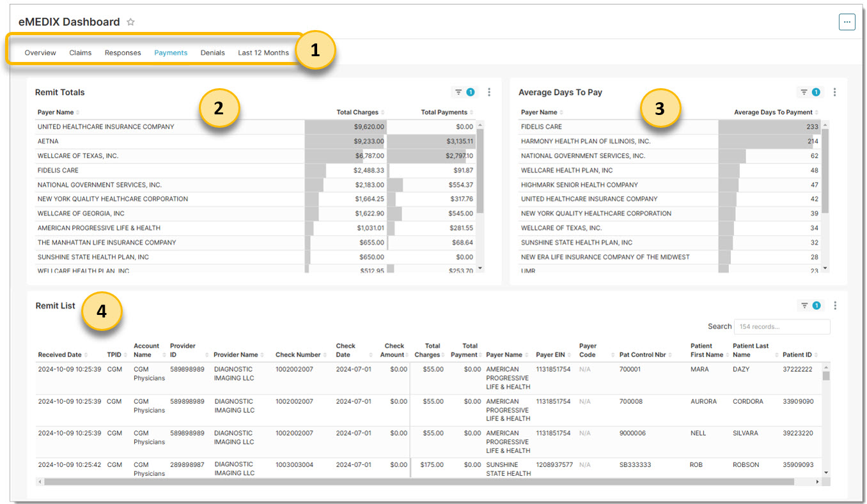The height and width of the screenshot is (504, 867).
Task: Click FIDELIS CARE in Average Days To Pay
Action: (542, 127)
